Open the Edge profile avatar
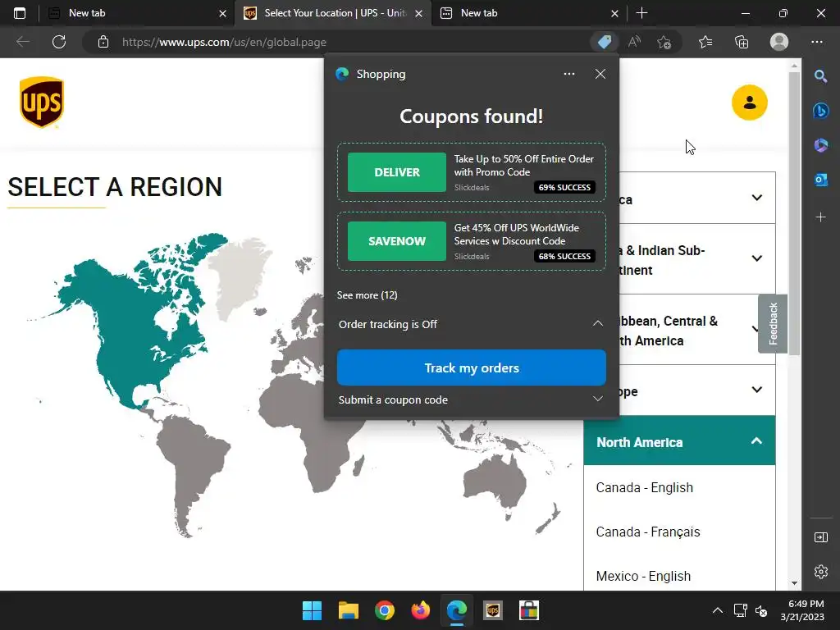The image size is (840, 630). 779,42
